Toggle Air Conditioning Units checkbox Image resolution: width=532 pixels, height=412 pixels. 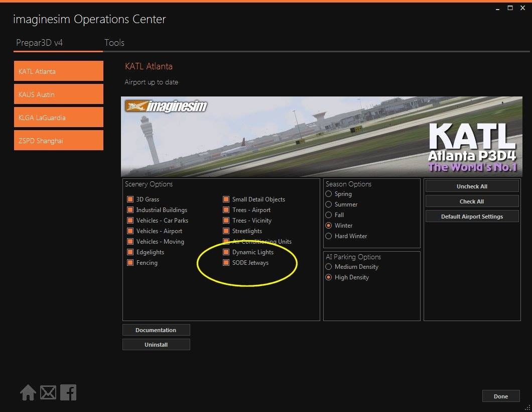coord(226,241)
